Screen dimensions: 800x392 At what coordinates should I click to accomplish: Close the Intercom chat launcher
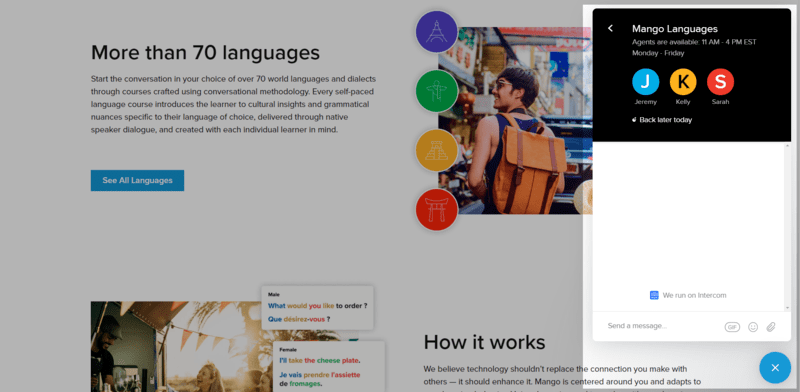775,368
